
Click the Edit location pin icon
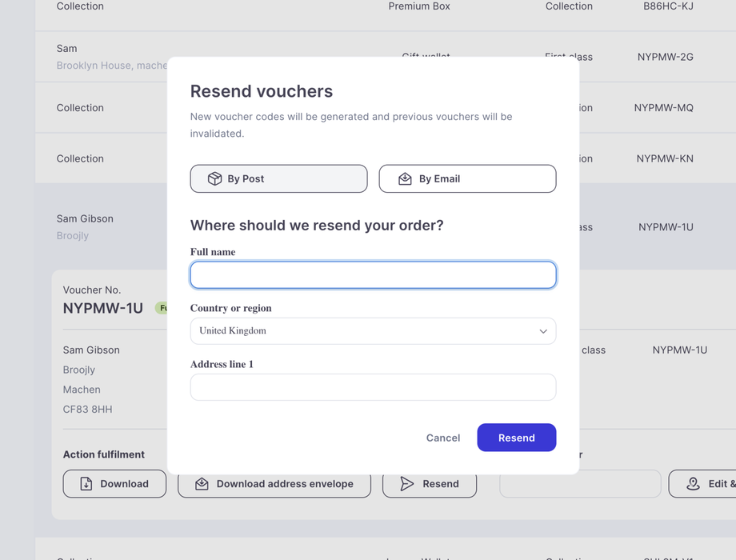[x=693, y=484]
